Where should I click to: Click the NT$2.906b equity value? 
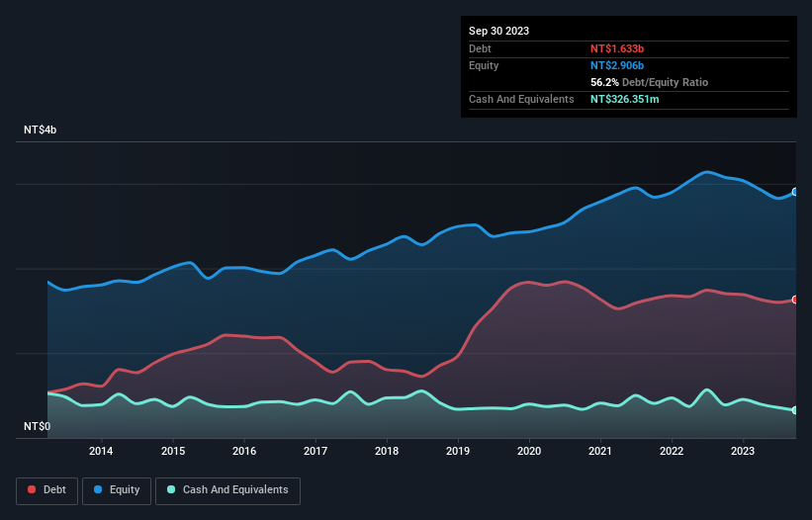coord(617,65)
